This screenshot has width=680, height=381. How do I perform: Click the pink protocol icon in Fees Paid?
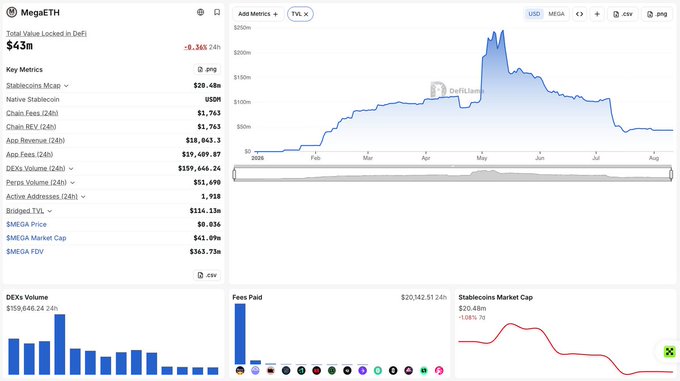click(x=439, y=371)
